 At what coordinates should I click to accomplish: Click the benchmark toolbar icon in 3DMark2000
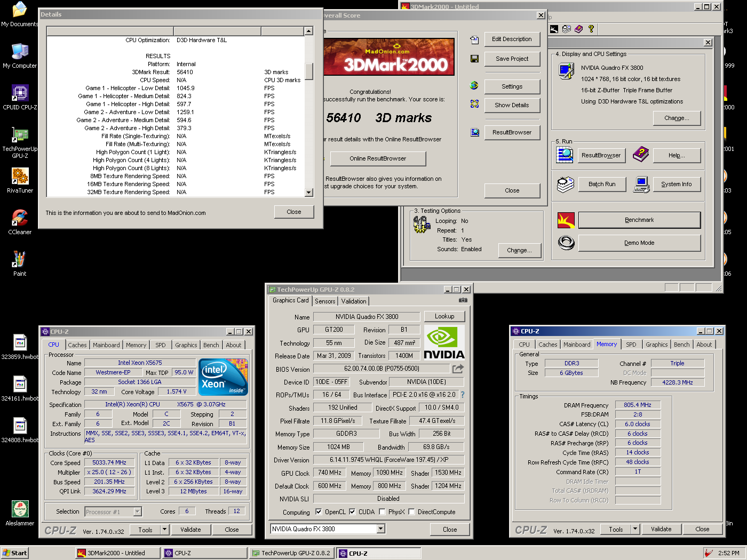[554, 29]
